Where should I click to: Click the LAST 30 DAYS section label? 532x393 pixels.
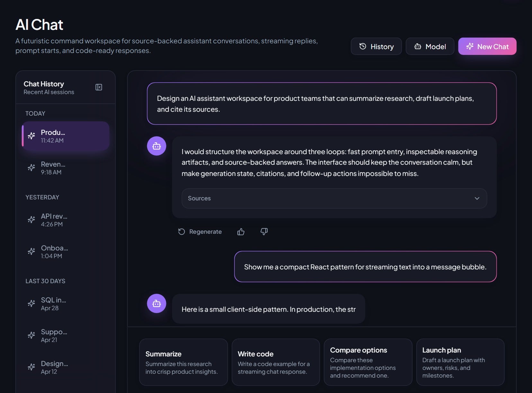point(45,281)
